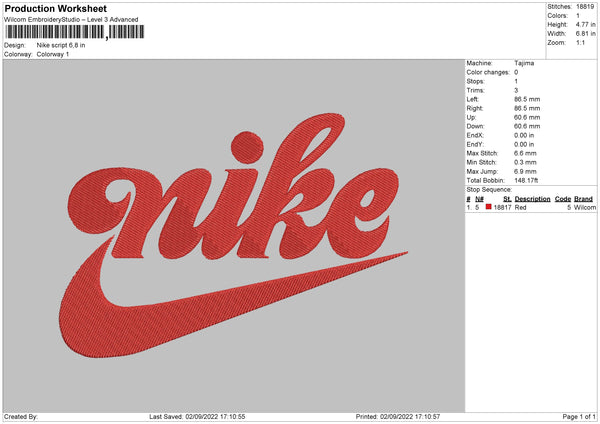
Task: Click the Width value 6.81 in
Action: [586, 34]
